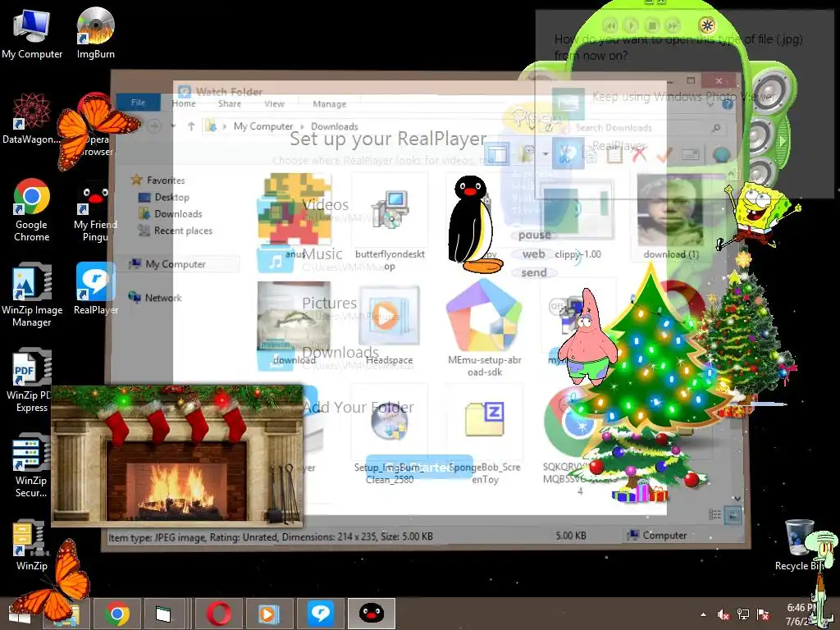Image resolution: width=840 pixels, height=630 pixels.
Task: Click the muted volume tray icon
Action: [724, 614]
